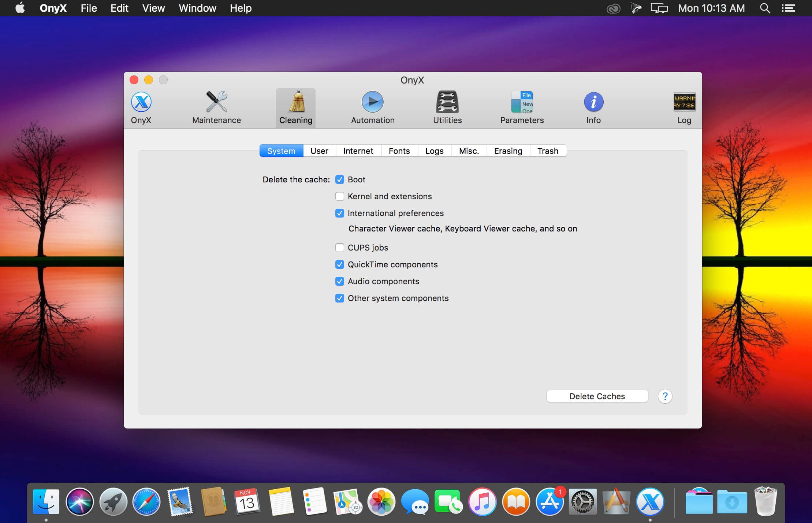Screen dimensions: 812x523
Task: Minimize the OnyX window
Action: (x=149, y=80)
